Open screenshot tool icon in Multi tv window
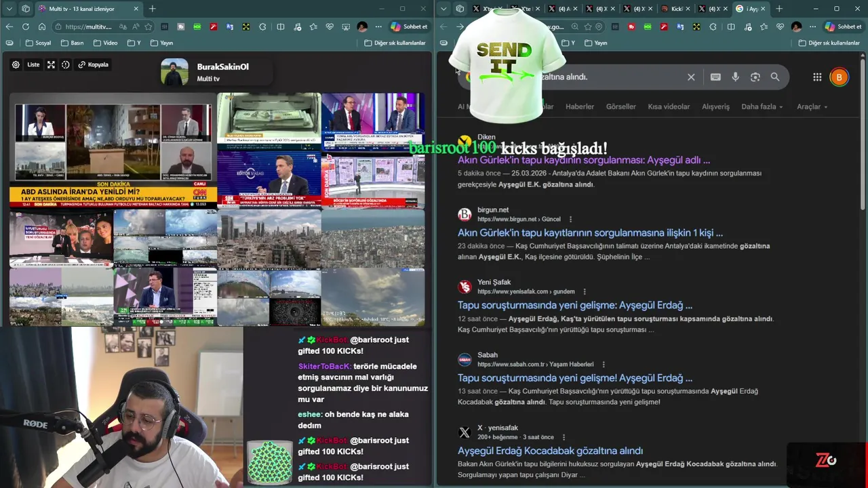 [346, 26]
